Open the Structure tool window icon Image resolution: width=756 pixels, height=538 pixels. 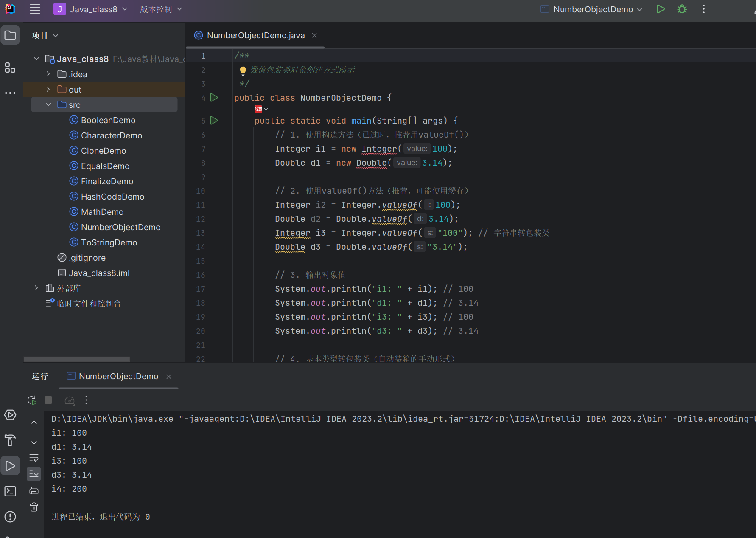pos(10,68)
